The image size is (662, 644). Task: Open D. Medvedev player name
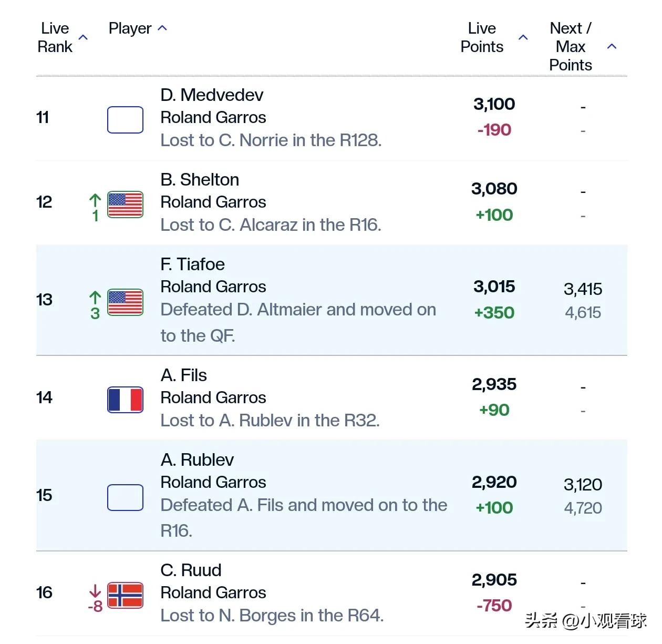tap(212, 95)
